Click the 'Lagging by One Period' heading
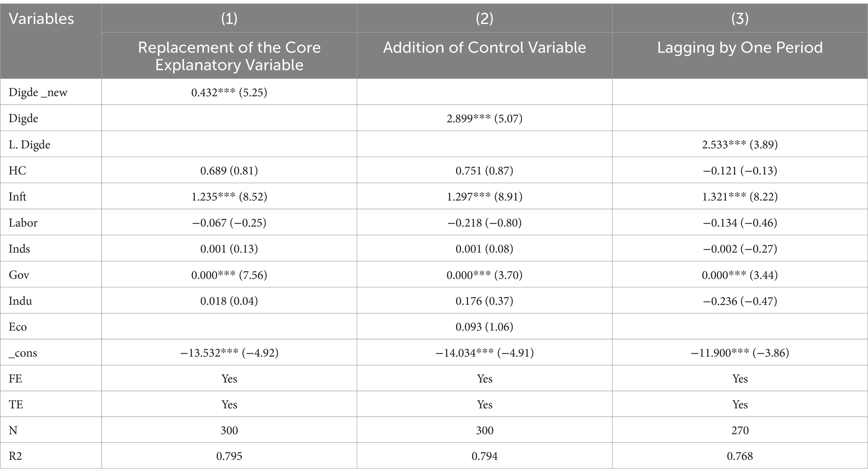Image resolution: width=868 pixels, height=476 pixels. click(740, 47)
